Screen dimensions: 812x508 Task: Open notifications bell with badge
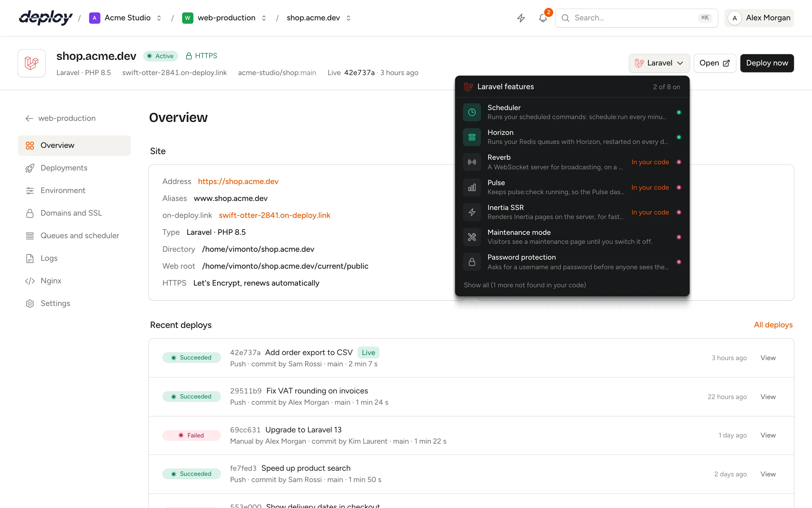click(543, 18)
